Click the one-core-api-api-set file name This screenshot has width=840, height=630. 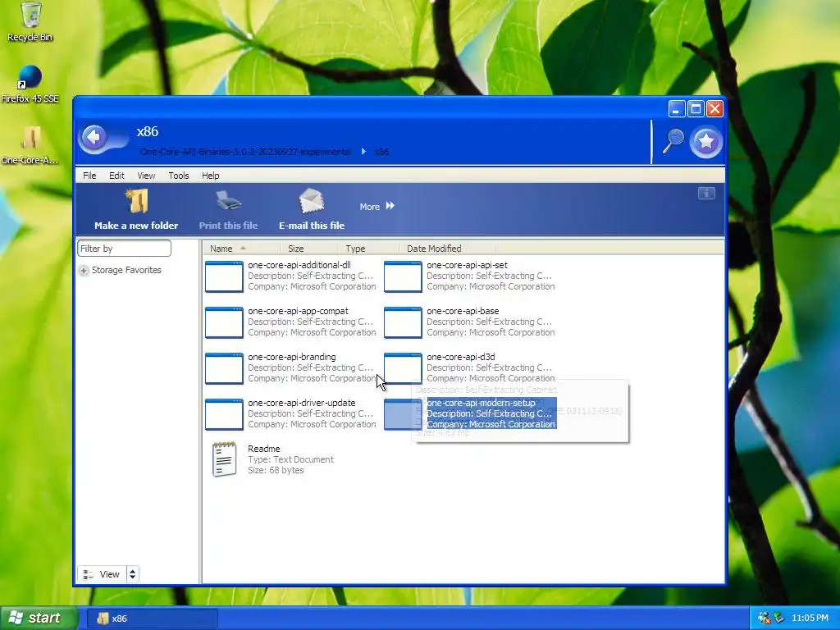[x=467, y=265]
